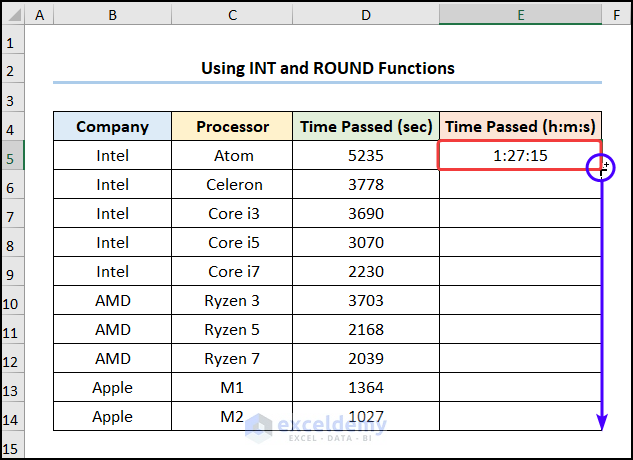Select the cell with value 5235
The height and width of the screenshot is (460, 633).
[x=365, y=156]
